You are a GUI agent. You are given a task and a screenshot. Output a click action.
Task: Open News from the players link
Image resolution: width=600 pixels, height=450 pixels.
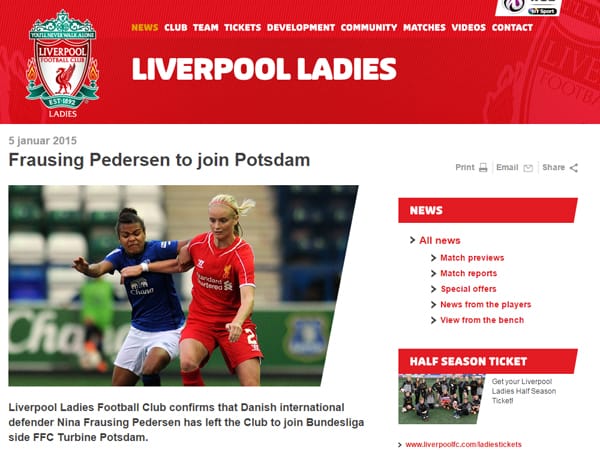[486, 305]
